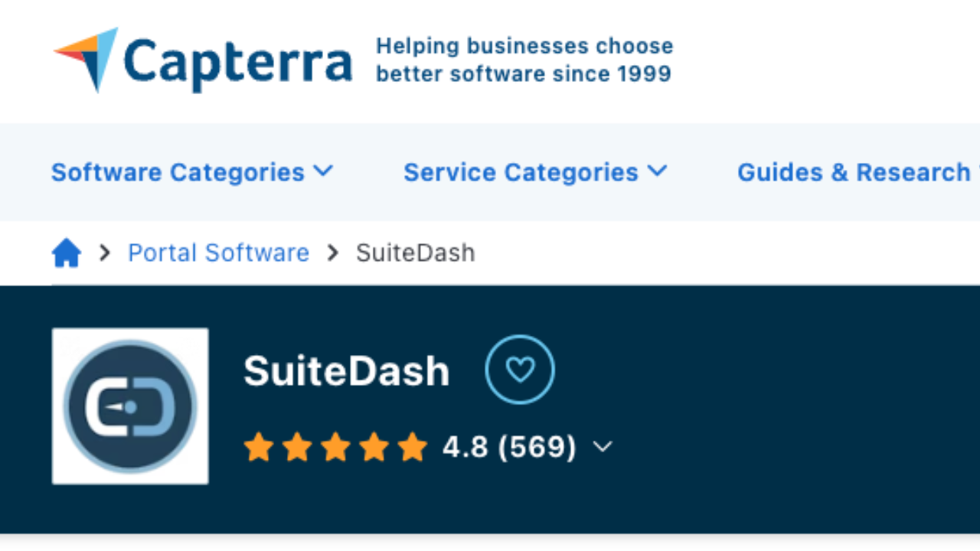The height and width of the screenshot is (551, 980).
Task: Expand the chevron beside Software Categories
Action: point(324,171)
